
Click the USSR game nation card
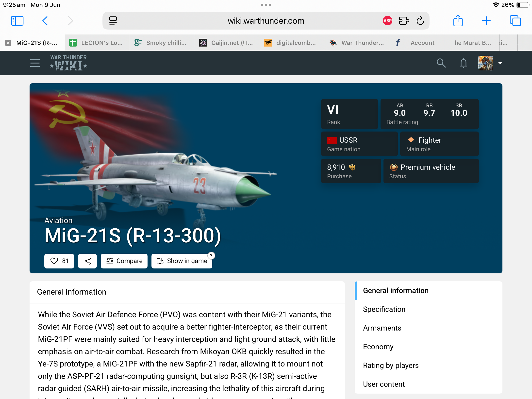click(359, 144)
